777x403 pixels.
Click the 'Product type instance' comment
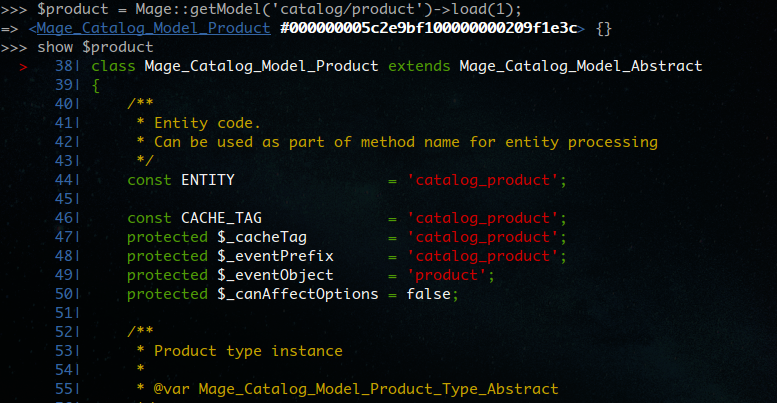(x=248, y=351)
